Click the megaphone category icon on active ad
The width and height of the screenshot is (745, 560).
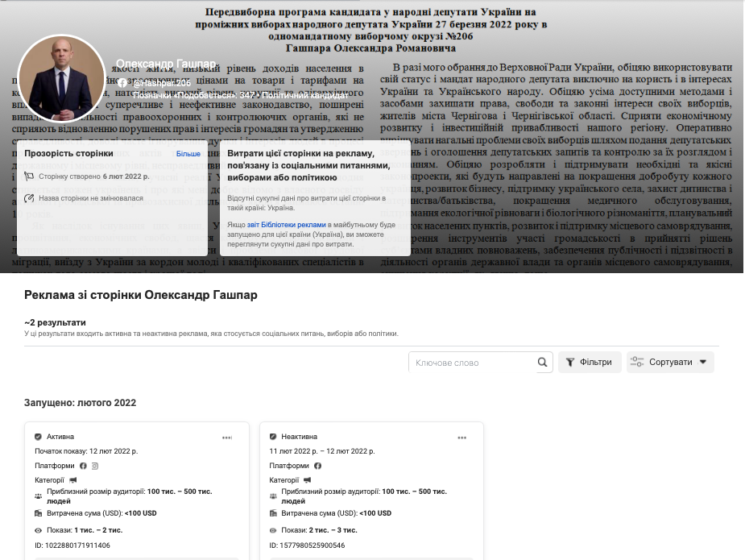(x=73, y=480)
